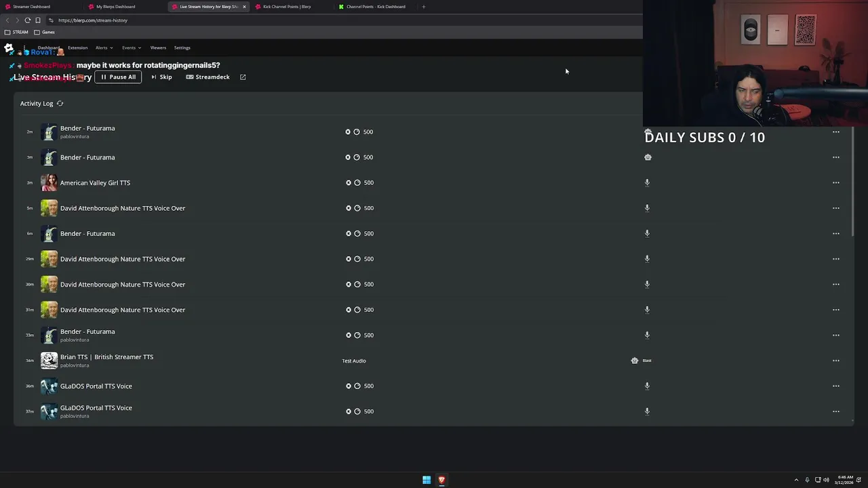This screenshot has height=488, width=868.
Task: Open more options for 36m GLaDOS row
Action: 836,386
